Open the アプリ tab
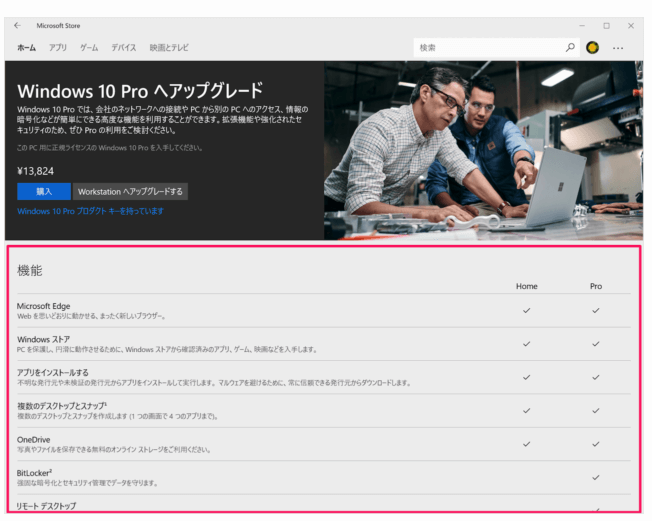The width and height of the screenshot is (652, 521). coord(58,47)
